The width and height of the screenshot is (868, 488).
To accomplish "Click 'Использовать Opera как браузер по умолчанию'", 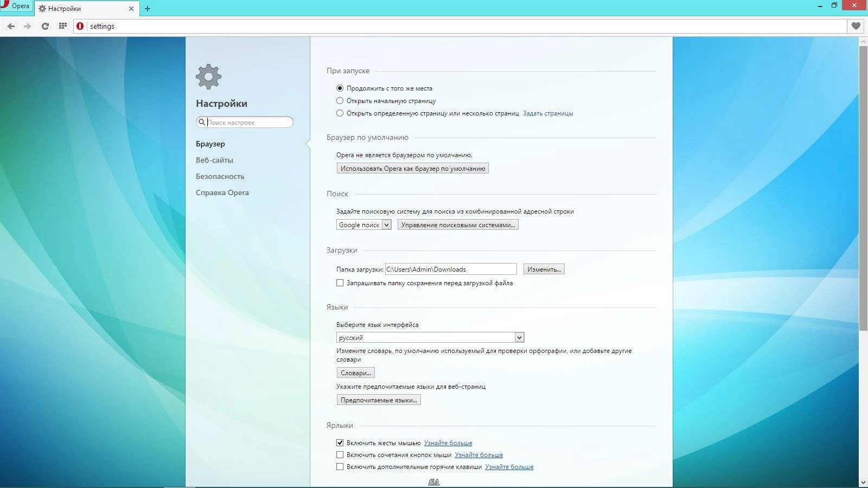I will tap(413, 168).
